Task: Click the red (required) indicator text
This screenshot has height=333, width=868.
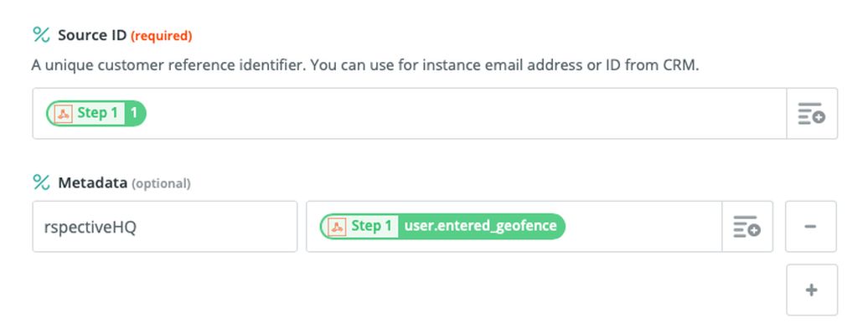Action: [x=161, y=36]
